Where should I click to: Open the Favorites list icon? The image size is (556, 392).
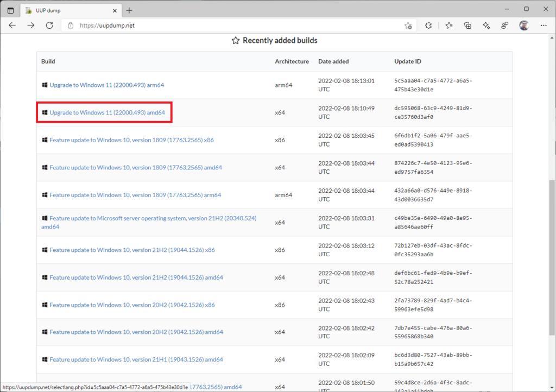coord(449,26)
